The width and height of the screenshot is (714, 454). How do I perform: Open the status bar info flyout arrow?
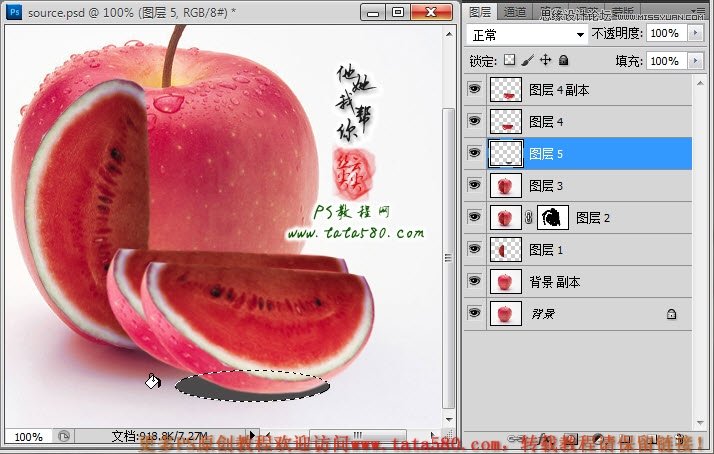(x=252, y=435)
